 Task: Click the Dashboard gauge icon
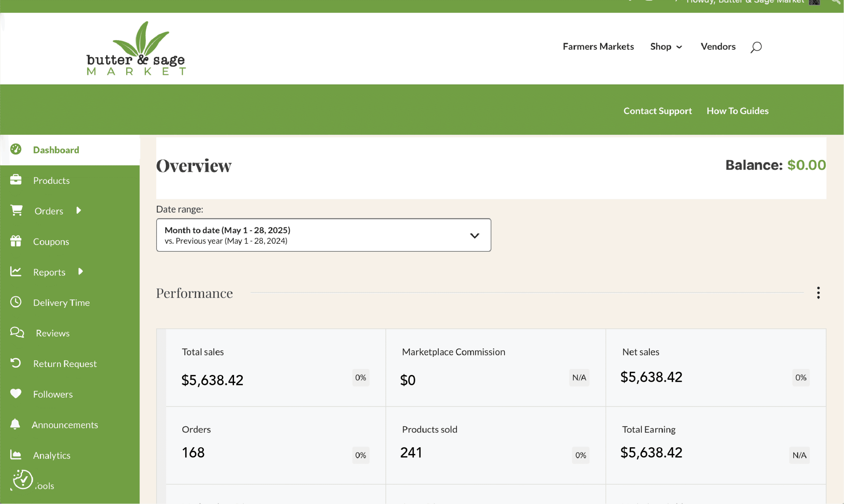(x=15, y=149)
